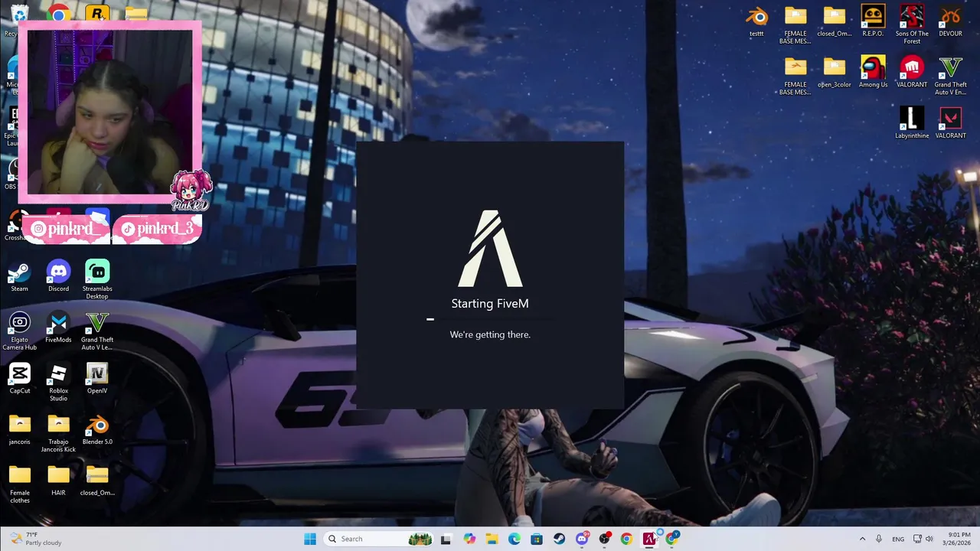Select the FEMALE BASE MES... folder beside testtt

[795, 25]
